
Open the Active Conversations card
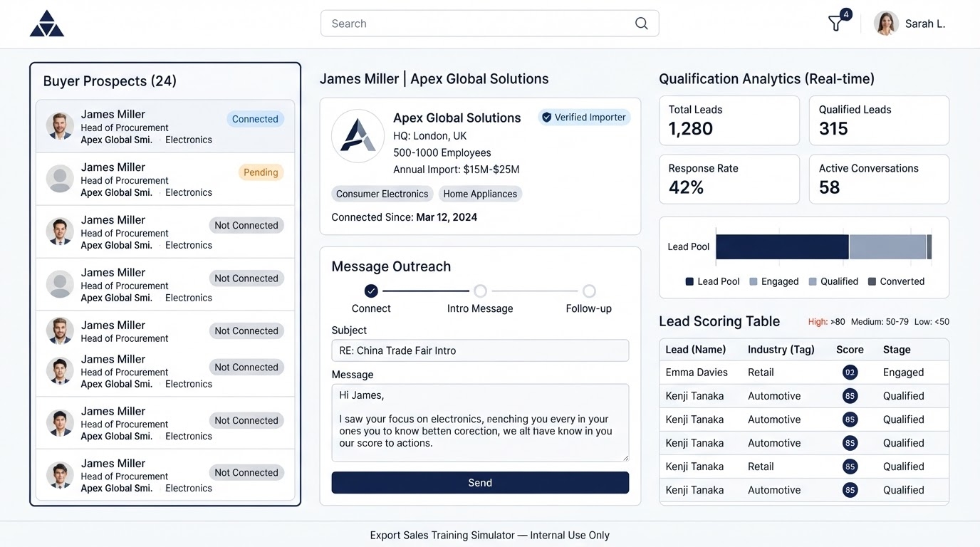coord(879,179)
